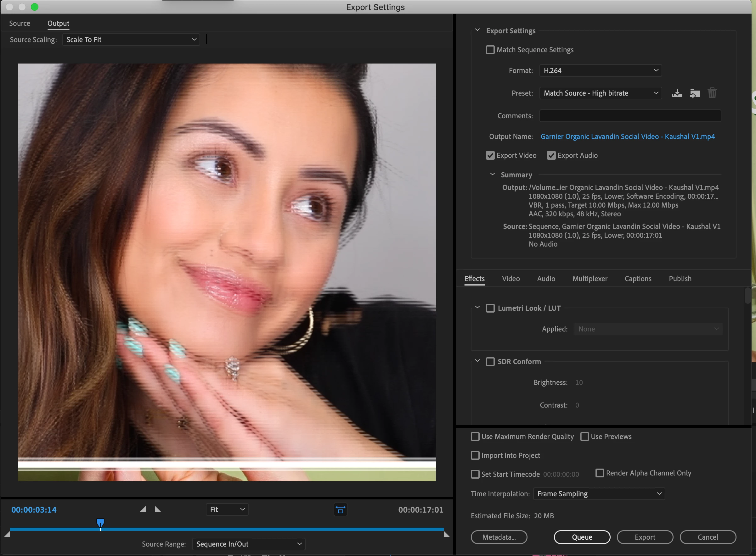Enable Use Maximum Render Quality
This screenshot has width=756, height=556.
[x=475, y=436]
